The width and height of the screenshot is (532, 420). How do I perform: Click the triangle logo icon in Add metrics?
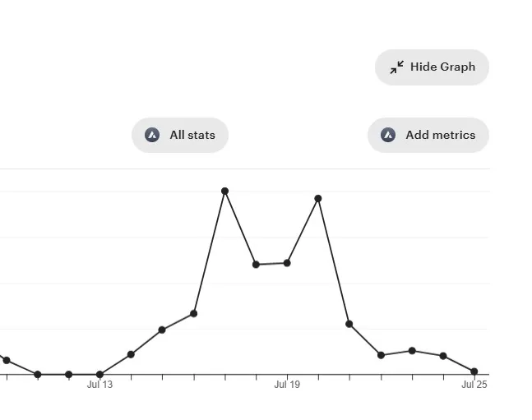388,135
